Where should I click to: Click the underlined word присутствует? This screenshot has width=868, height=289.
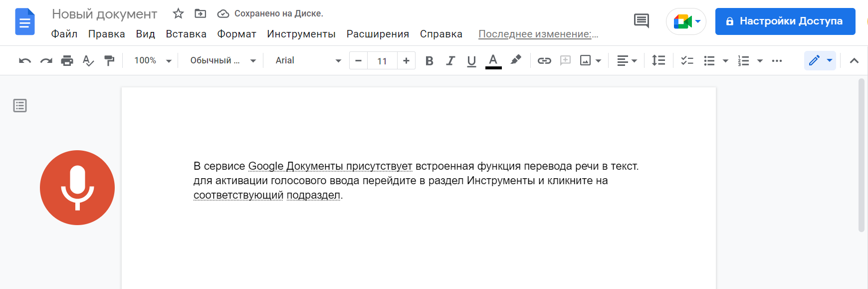pos(379,166)
